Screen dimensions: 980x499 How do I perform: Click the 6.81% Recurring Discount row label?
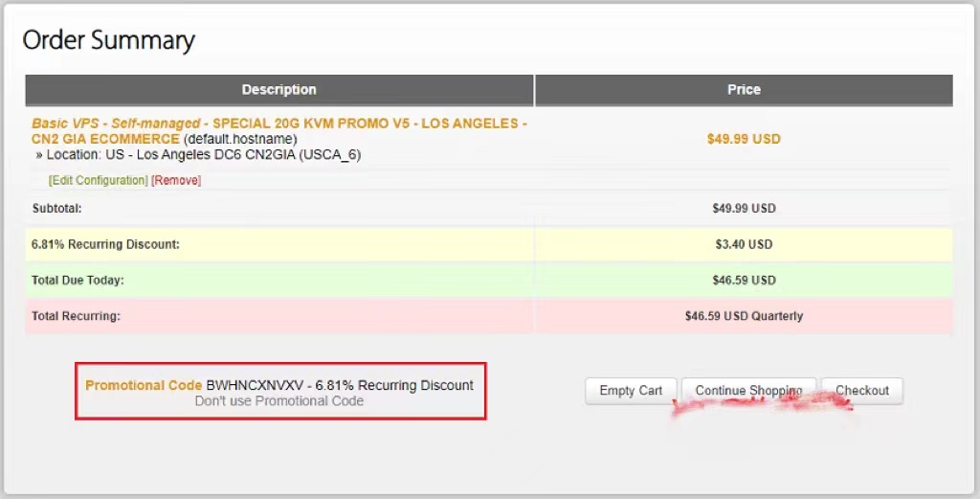click(x=105, y=244)
